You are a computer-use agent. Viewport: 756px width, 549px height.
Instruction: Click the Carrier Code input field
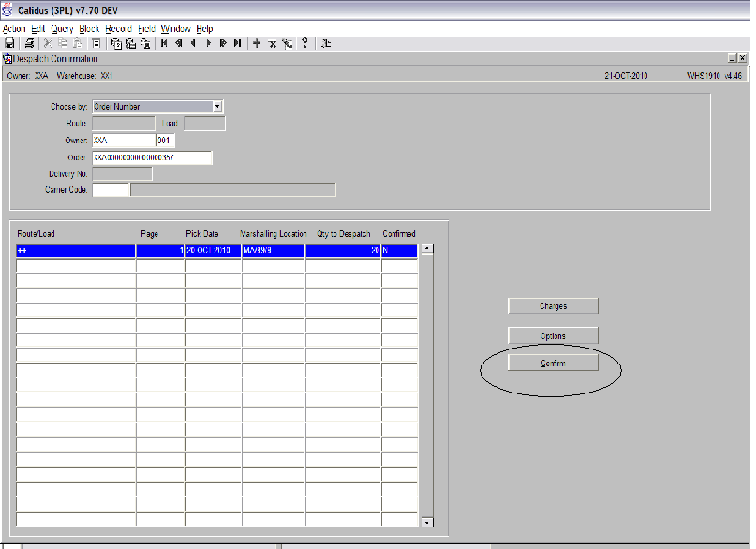click(x=111, y=190)
